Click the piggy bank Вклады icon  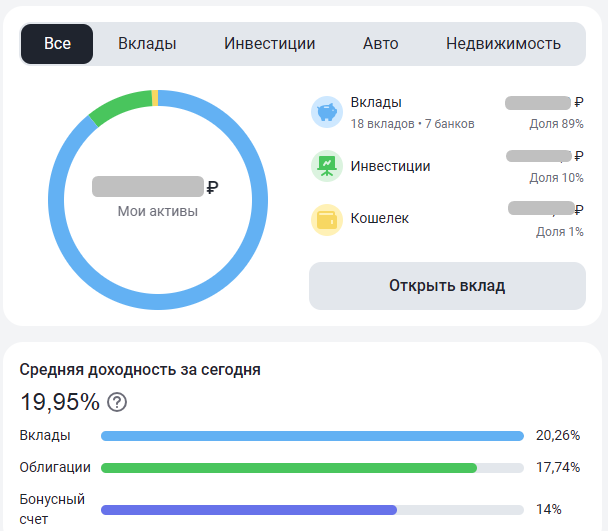point(327,112)
